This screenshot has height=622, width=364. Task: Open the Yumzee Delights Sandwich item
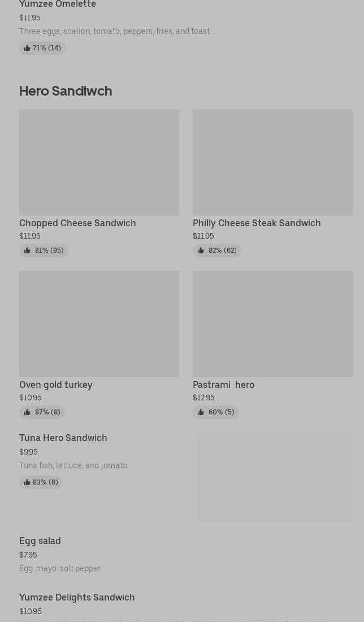[77, 597]
